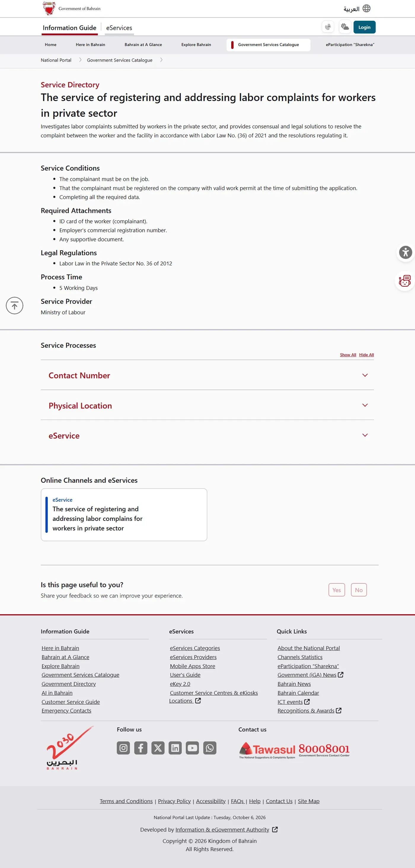Click the back-to-top arrow icon
415x868 pixels.
point(15,305)
